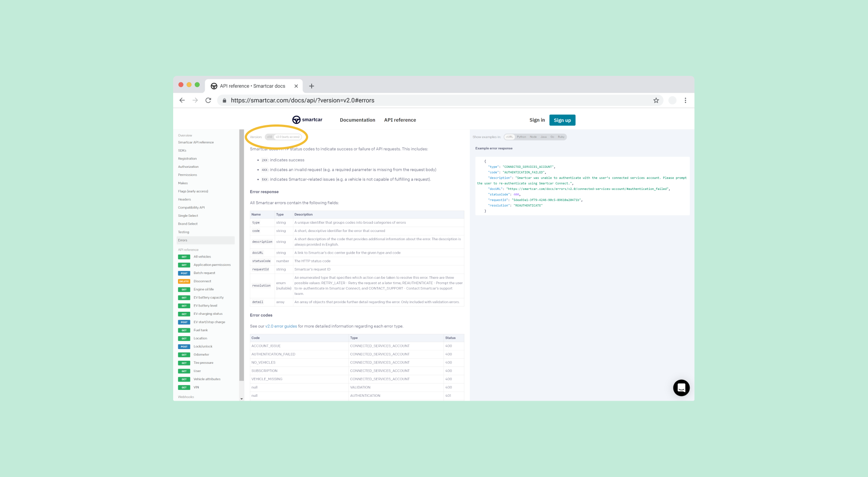
Task: Switch version toggle to v1.0
Action: point(270,137)
